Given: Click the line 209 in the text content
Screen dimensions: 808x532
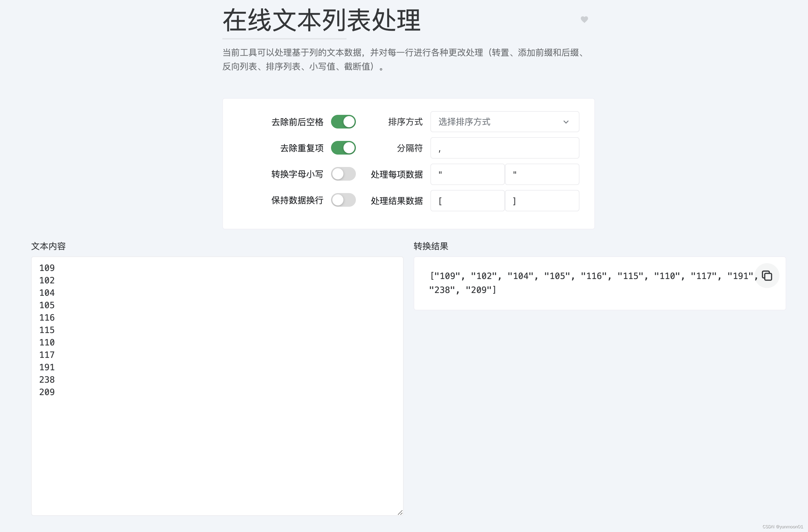Looking at the screenshot, I should point(47,392).
